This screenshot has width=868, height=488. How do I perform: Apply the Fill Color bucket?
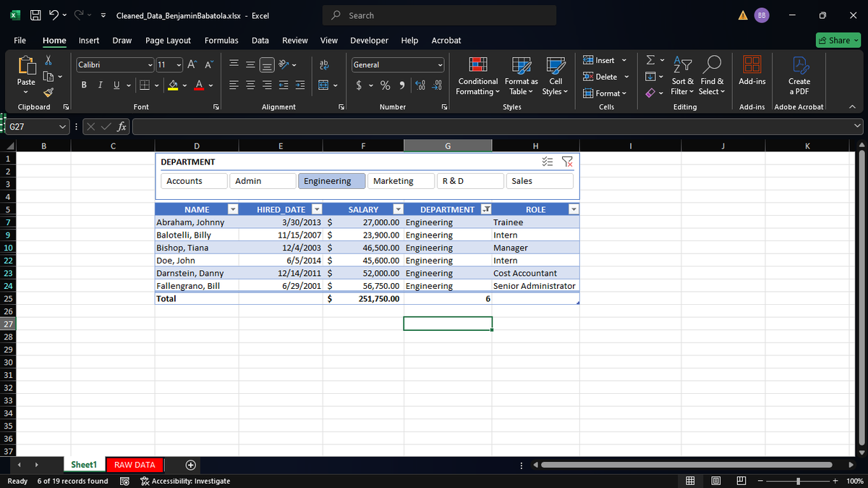pos(174,85)
